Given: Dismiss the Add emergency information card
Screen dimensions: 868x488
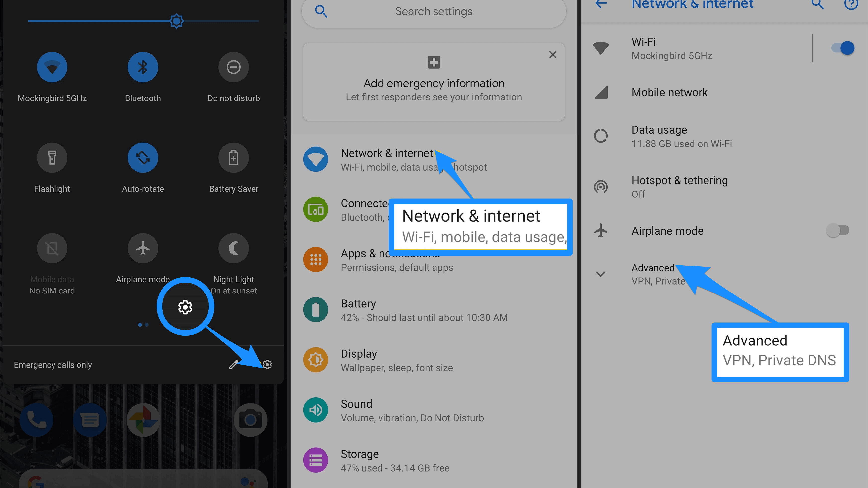Looking at the screenshot, I should pos(553,55).
